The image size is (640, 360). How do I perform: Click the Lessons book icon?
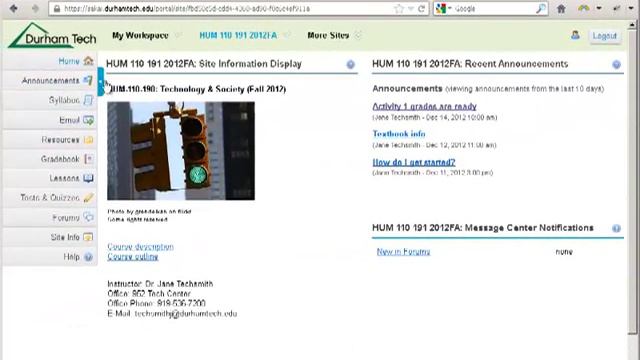pyautogui.click(x=88, y=178)
